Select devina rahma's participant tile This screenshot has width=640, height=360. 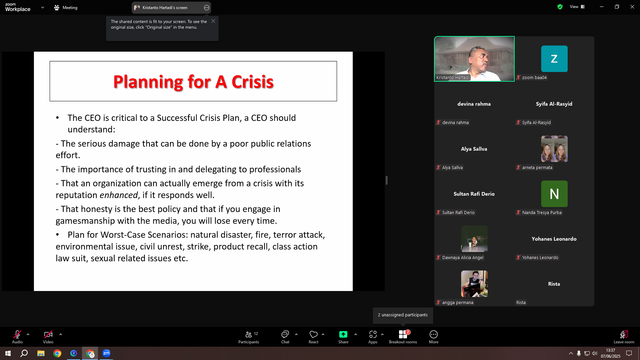tap(474, 104)
